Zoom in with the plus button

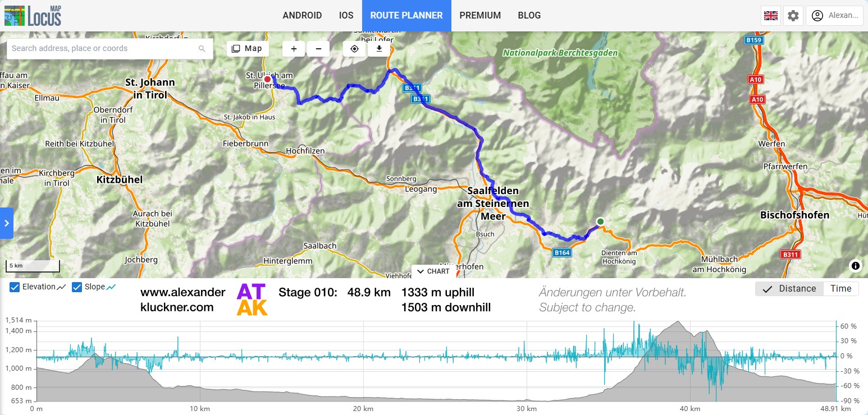click(294, 49)
